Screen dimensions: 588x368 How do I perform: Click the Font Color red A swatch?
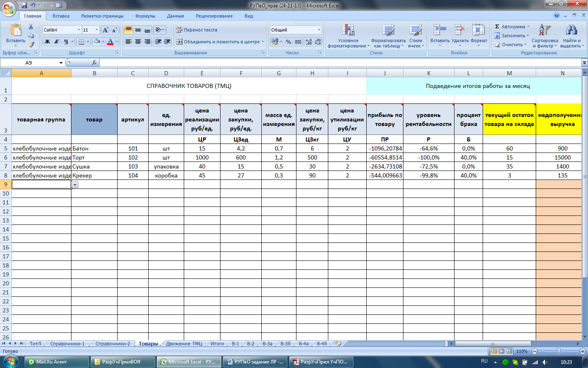pyautogui.click(x=110, y=42)
